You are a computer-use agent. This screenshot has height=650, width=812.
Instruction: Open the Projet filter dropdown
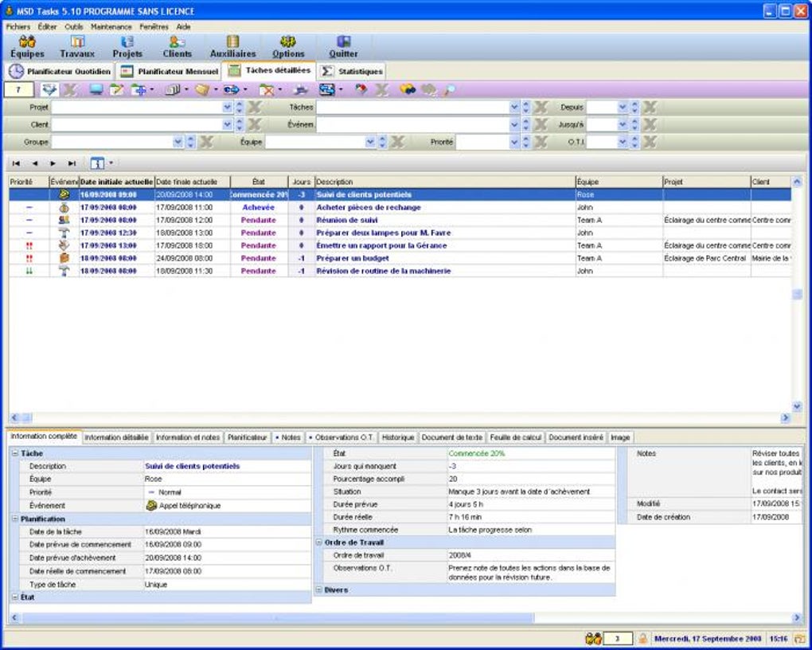(x=228, y=107)
